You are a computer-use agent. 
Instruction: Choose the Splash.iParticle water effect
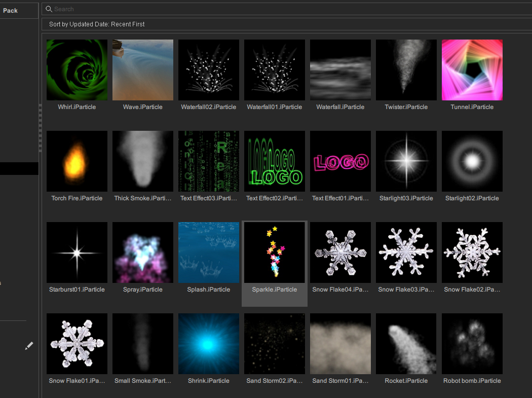[x=209, y=252]
